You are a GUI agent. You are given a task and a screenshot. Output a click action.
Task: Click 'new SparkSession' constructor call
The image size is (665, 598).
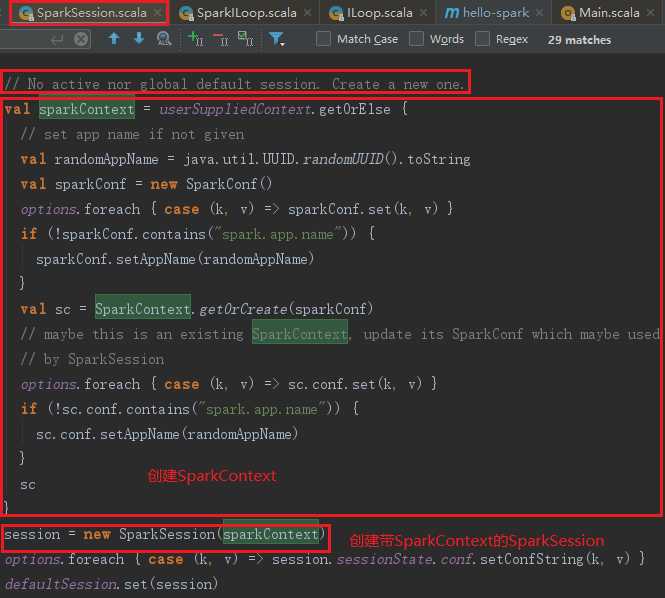149,534
